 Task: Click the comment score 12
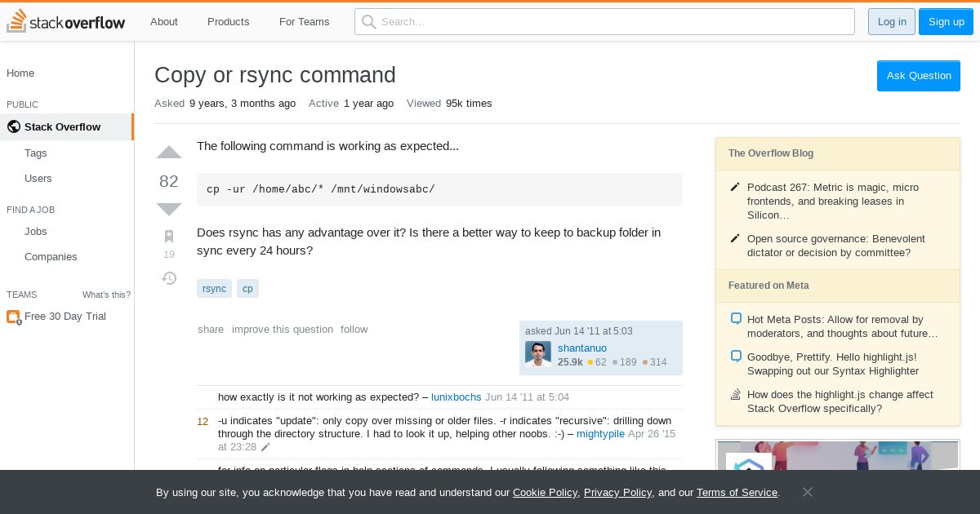(203, 421)
